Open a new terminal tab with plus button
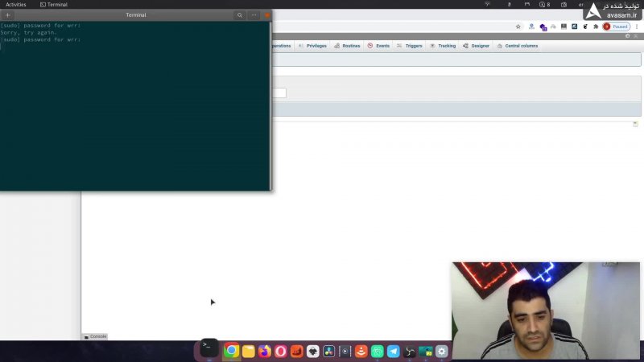 pos(8,15)
